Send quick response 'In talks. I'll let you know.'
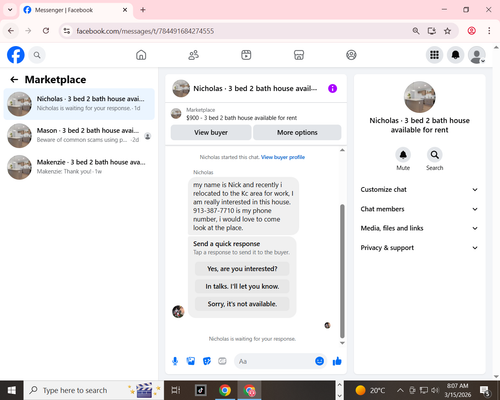Image resolution: width=500 pixels, height=400 pixels. (242, 286)
